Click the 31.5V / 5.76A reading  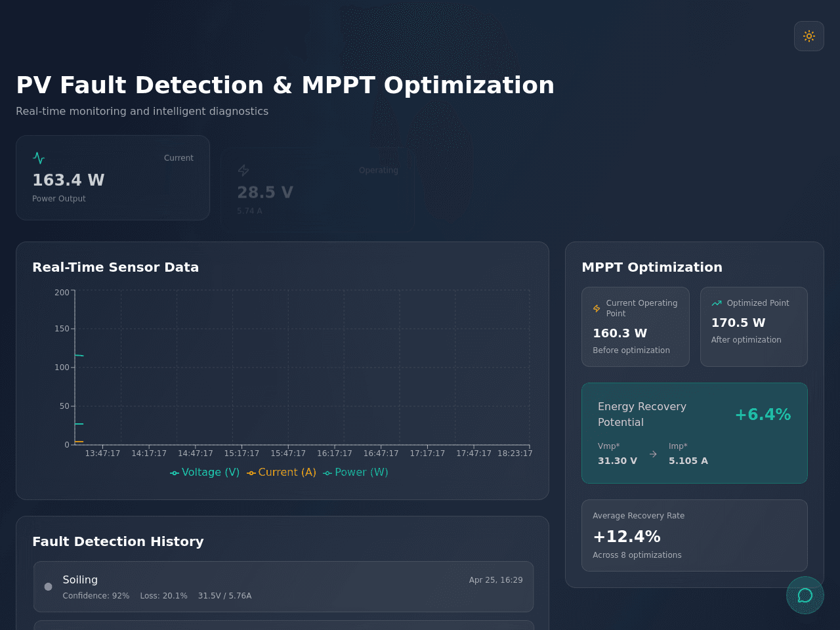click(x=225, y=596)
